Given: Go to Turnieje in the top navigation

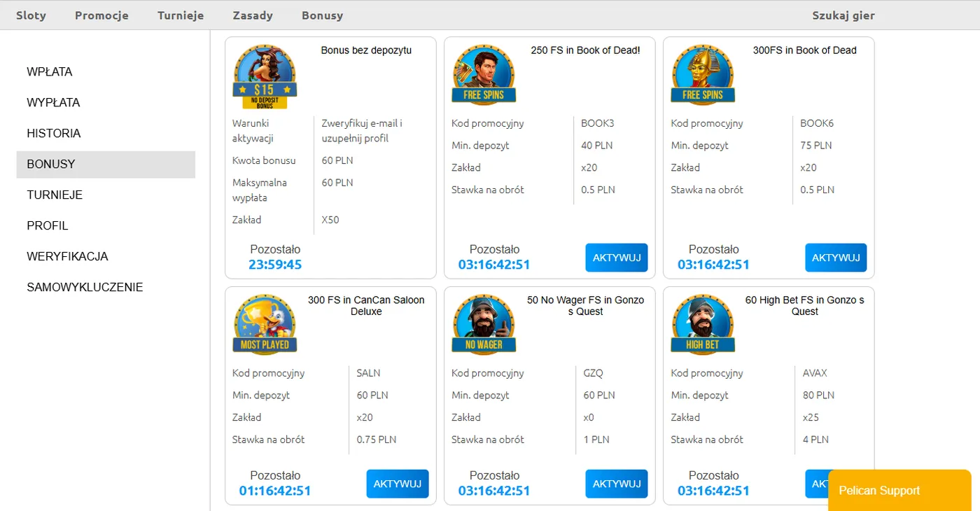Looking at the screenshot, I should (181, 15).
